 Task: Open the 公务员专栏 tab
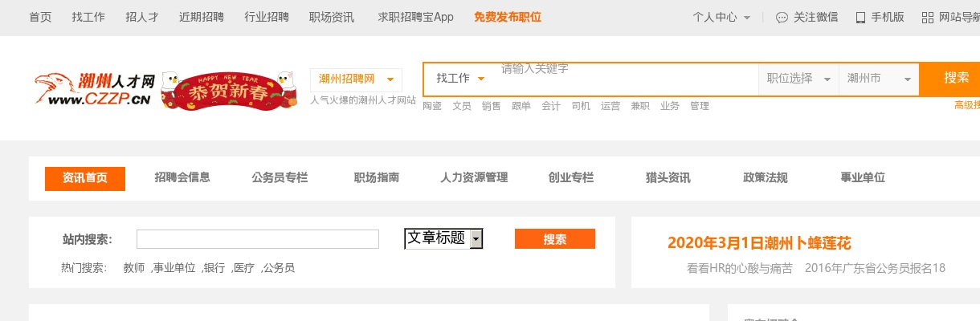[x=280, y=177]
